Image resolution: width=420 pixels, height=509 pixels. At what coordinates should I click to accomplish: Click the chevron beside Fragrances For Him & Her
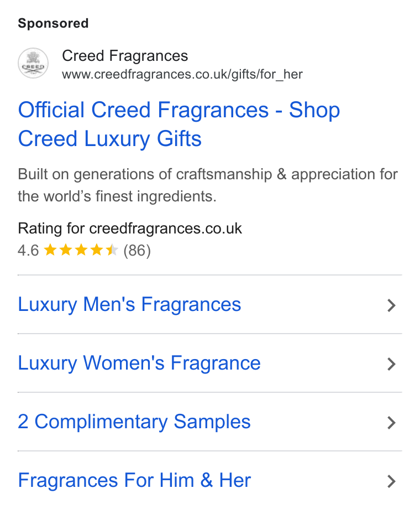391,481
